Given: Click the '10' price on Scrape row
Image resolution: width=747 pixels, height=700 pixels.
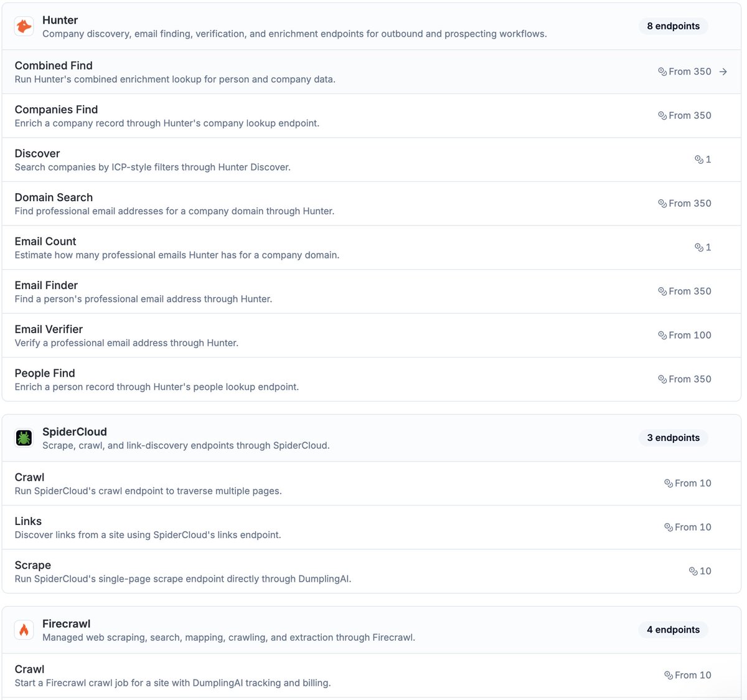Looking at the screenshot, I should point(705,571).
